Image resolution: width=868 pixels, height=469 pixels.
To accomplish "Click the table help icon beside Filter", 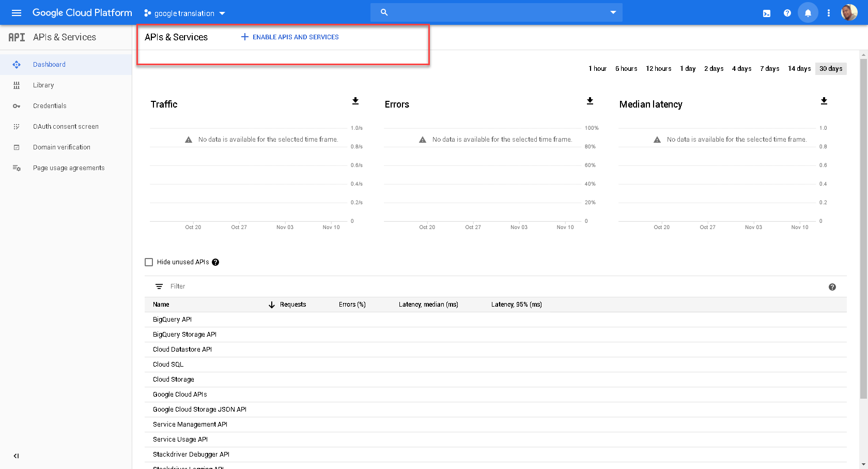I will [x=832, y=287].
